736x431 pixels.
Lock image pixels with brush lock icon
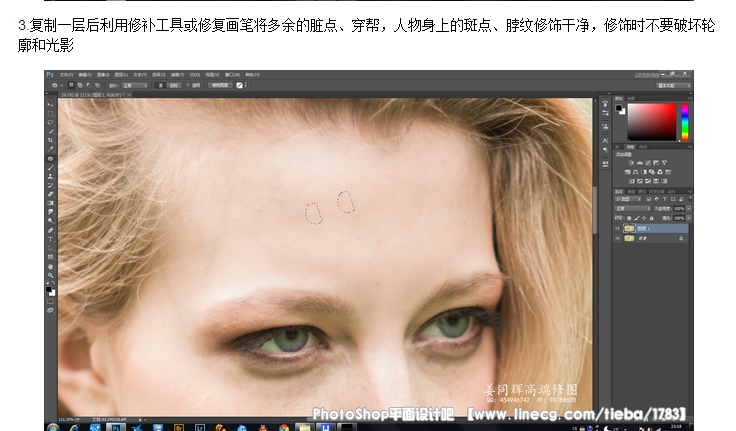coord(637,218)
